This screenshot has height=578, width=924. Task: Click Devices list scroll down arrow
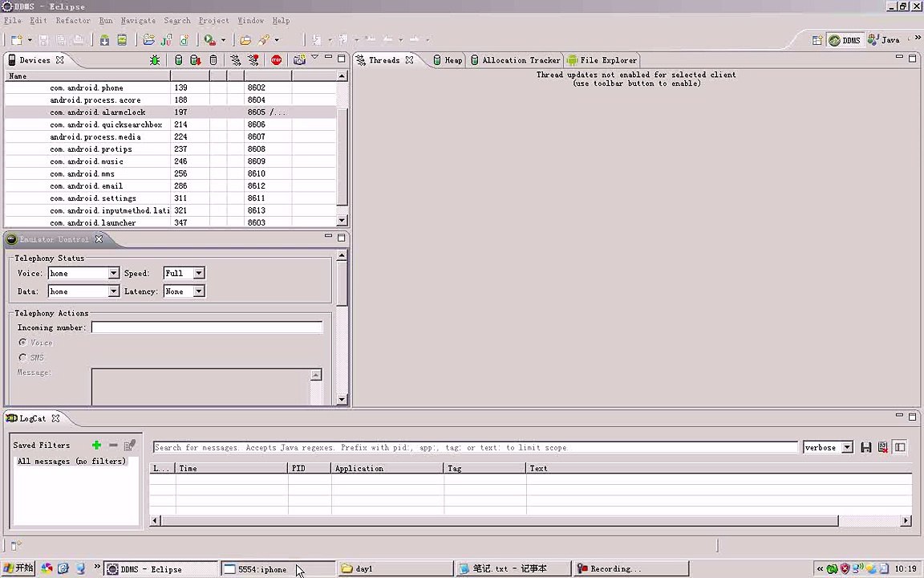pyautogui.click(x=342, y=221)
